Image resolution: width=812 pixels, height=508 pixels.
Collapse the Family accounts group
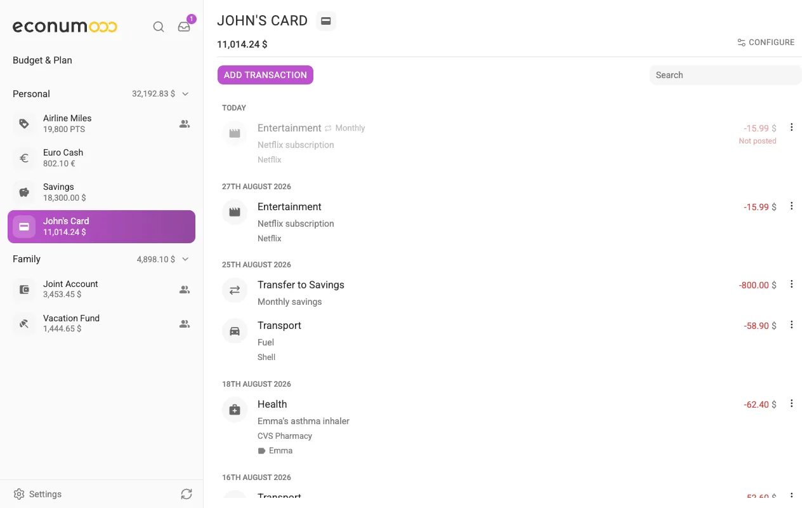pyautogui.click(x=186, y=259)
